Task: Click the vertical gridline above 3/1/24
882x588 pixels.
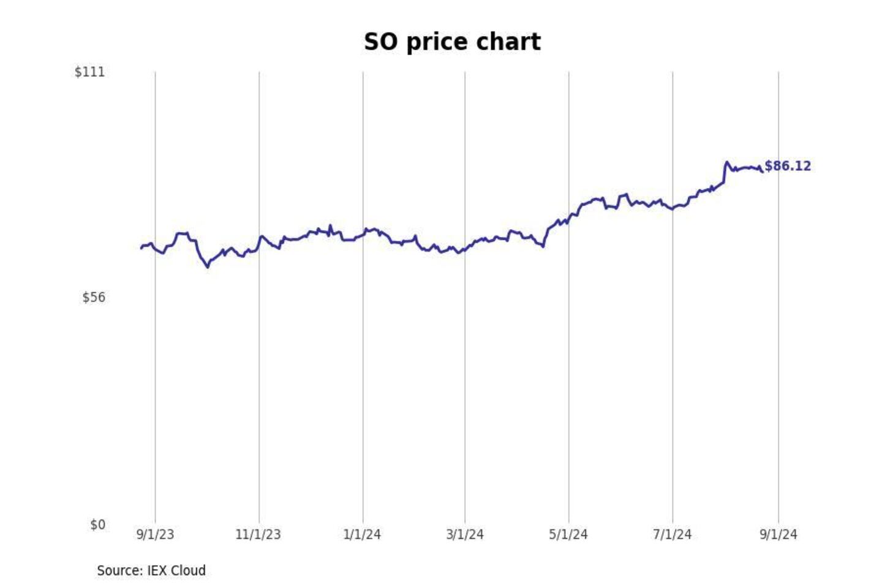Action: click(x=465, y=367)
